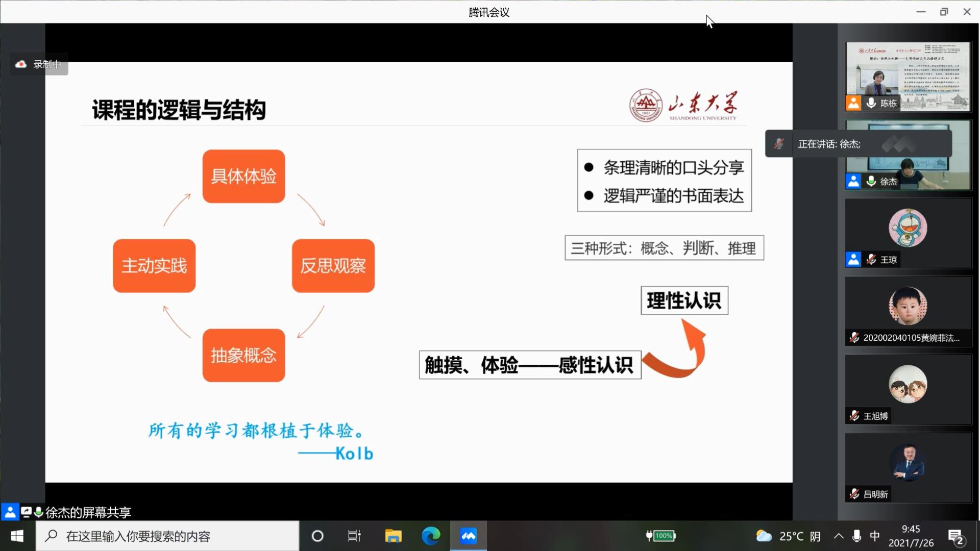Click 陈栋's microphone icon

(x=871, y=103)
